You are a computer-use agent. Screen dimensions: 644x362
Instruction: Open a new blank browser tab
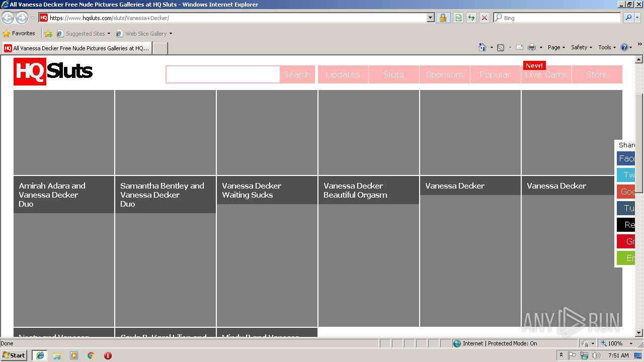tap(160, 48)
